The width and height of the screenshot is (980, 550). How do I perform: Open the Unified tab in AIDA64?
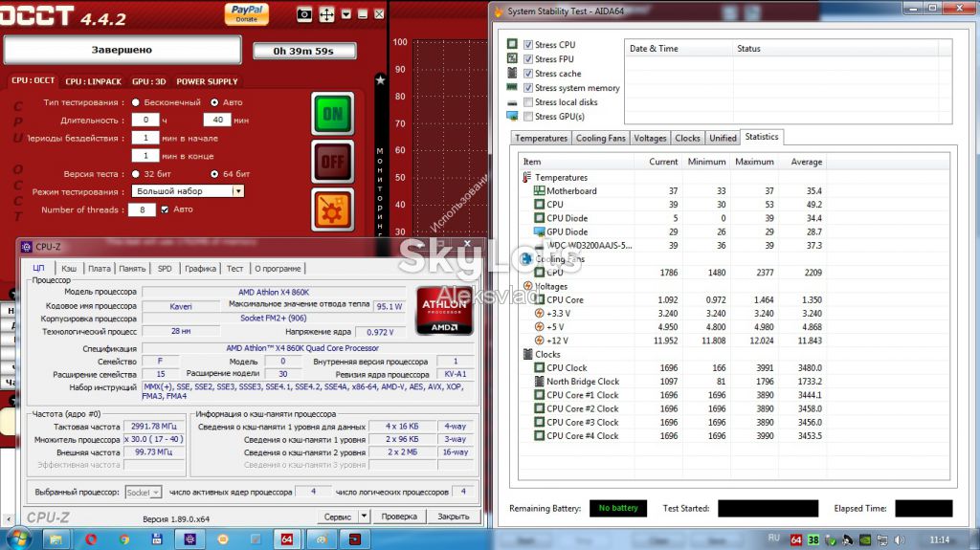(x=723, y=138)
